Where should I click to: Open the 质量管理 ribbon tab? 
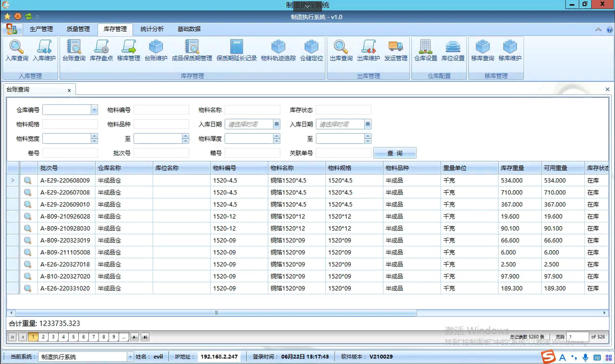point(78,29)
